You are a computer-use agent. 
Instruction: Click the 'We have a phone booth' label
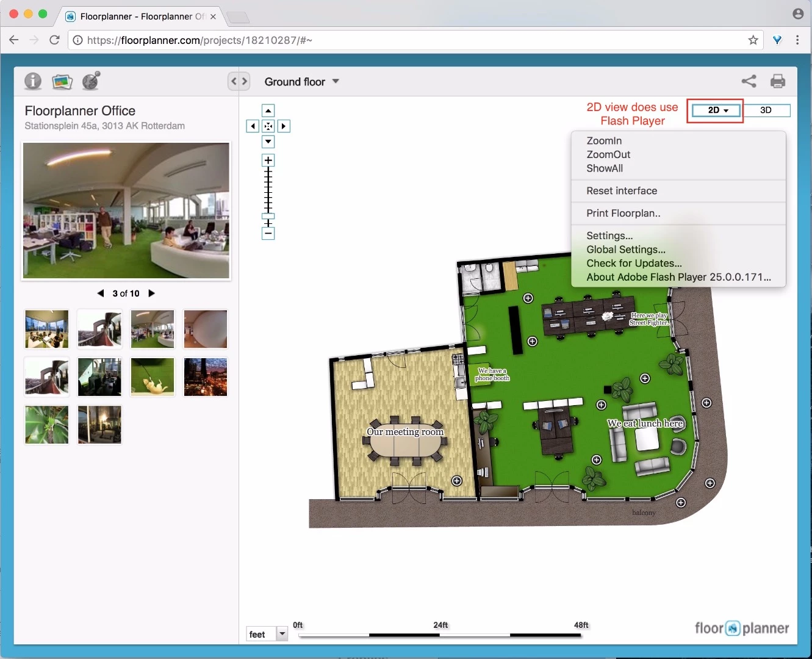click(x=492, y=375)
